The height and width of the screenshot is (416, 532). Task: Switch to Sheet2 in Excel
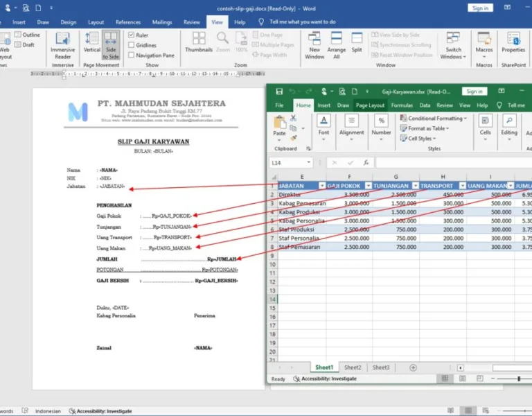[x=353, y=367]
